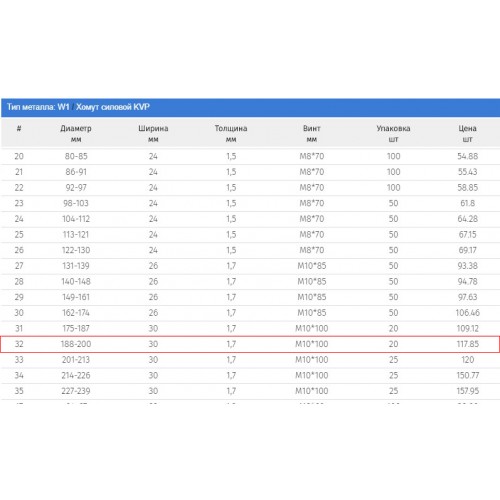
Task: Click the M10*85 screw cell in row 28
Action: pyautogui.click(x=312, y=281)
